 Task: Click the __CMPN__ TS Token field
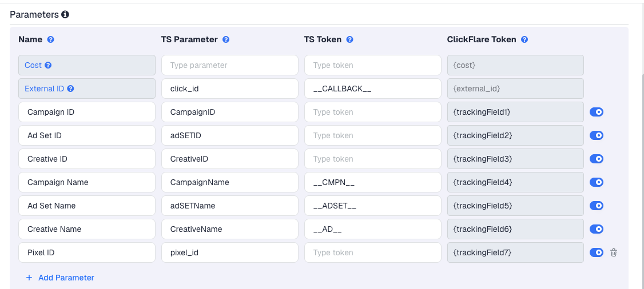[373, 182]
